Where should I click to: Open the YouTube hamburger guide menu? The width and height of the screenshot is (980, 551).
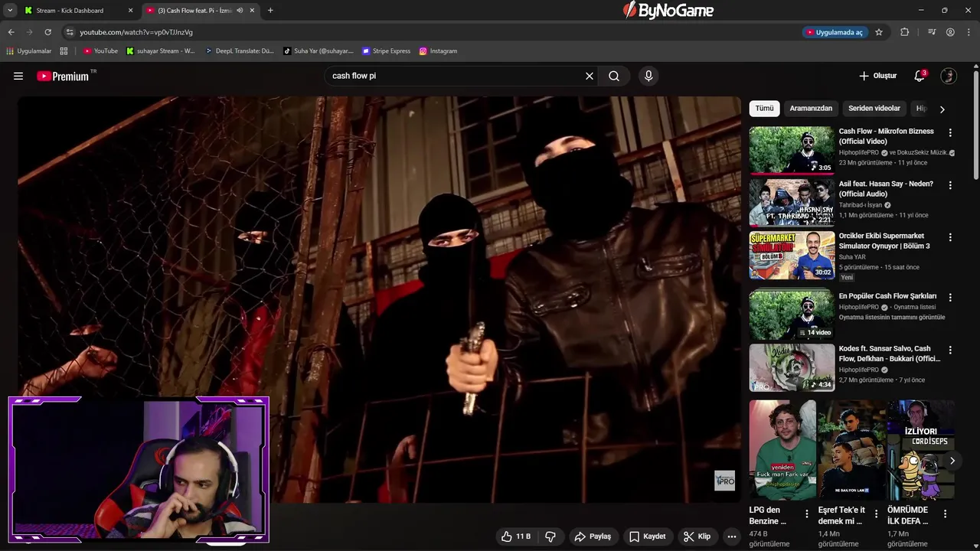pos(18,76)
